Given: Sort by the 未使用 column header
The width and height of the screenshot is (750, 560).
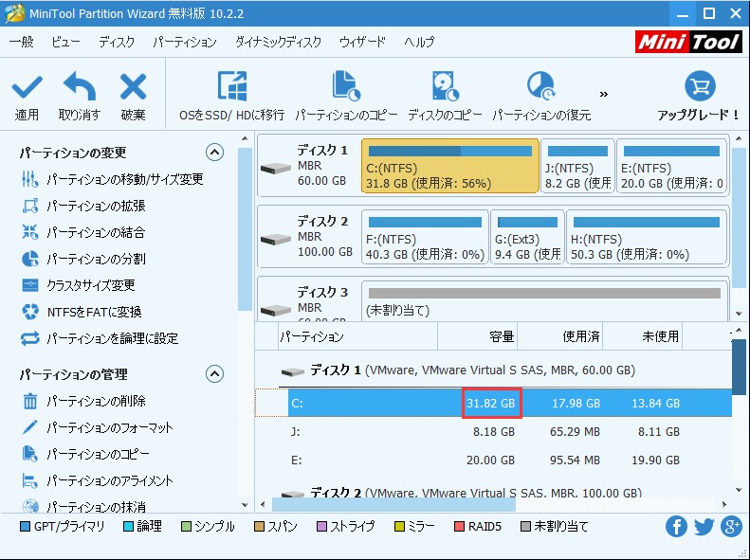Looking at the screenshot, I should tap(642, 336).
